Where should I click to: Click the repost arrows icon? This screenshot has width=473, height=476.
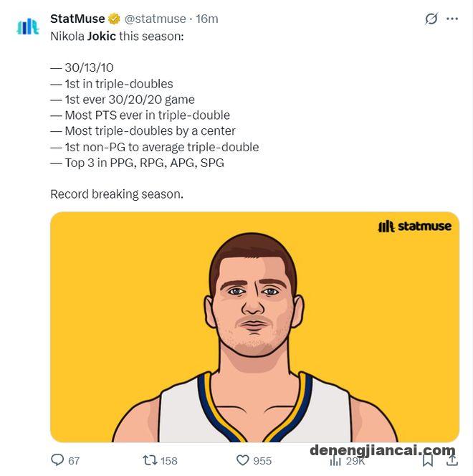click(150, 460)
